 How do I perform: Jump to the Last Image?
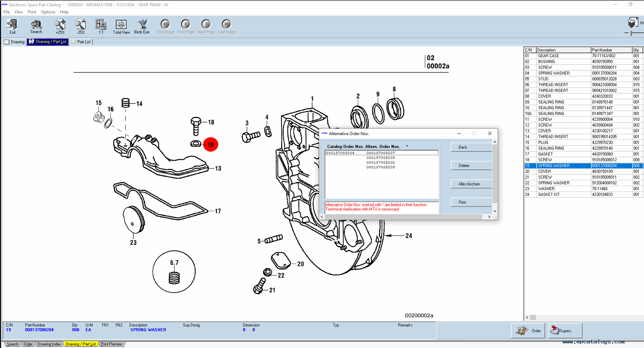pos(227,26)
